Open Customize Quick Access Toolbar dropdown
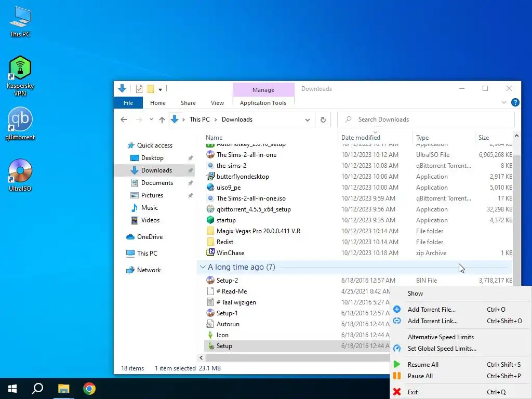 160,89
